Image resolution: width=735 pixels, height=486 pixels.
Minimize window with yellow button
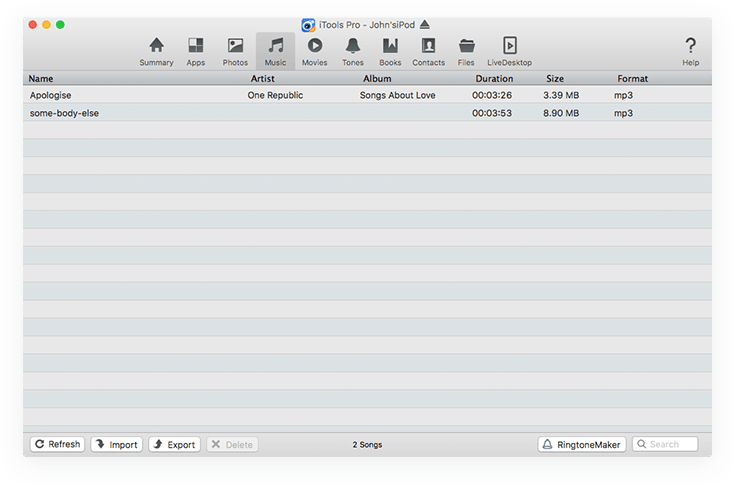[46, 24]
